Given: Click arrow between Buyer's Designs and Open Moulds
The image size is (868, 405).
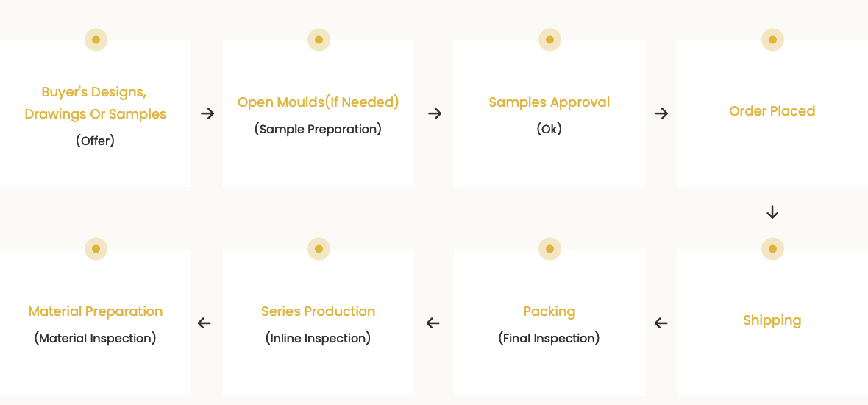Looking at the screenshot, I should [207, 113].
